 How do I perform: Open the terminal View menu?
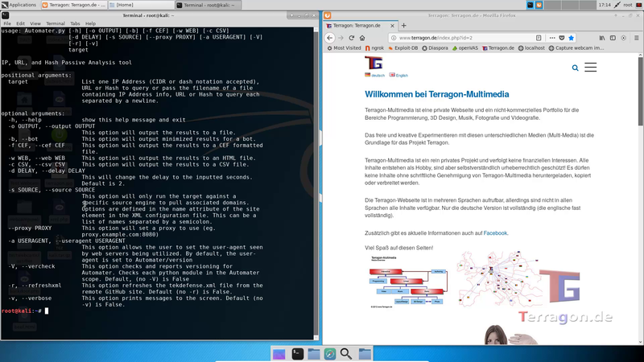35,23
